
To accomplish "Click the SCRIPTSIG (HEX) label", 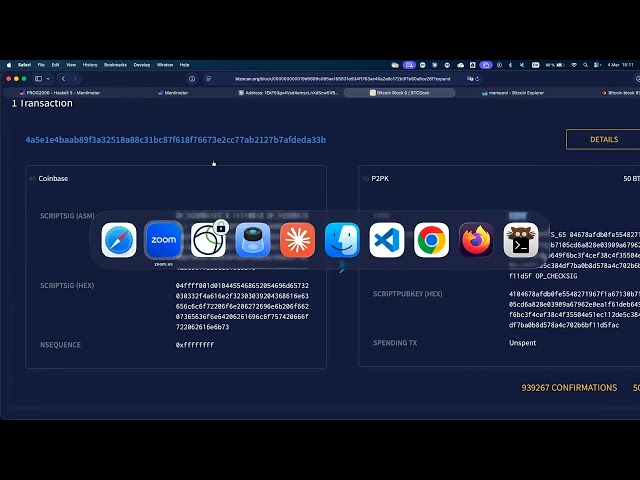I will 67,285.
